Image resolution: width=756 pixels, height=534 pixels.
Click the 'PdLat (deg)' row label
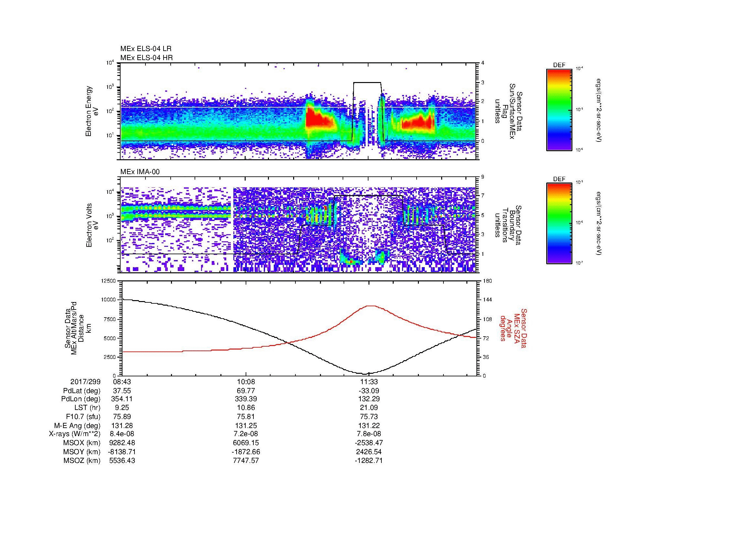point(81,391)
